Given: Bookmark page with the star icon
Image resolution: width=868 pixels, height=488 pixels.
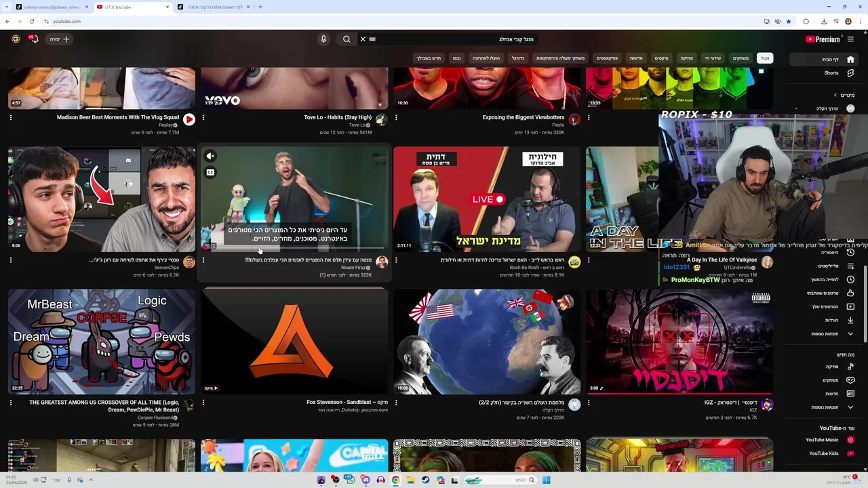Looking at the screenshot, I should [x=789, y=21].
